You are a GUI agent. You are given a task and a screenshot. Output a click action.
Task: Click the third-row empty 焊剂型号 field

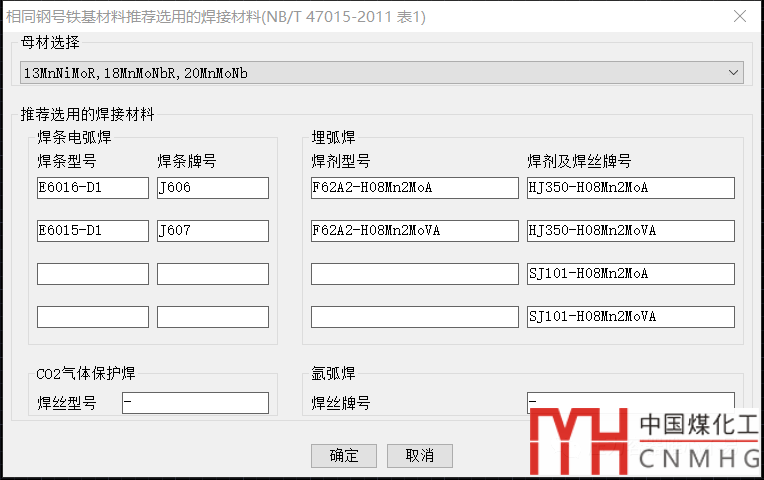tap(414, 274)
